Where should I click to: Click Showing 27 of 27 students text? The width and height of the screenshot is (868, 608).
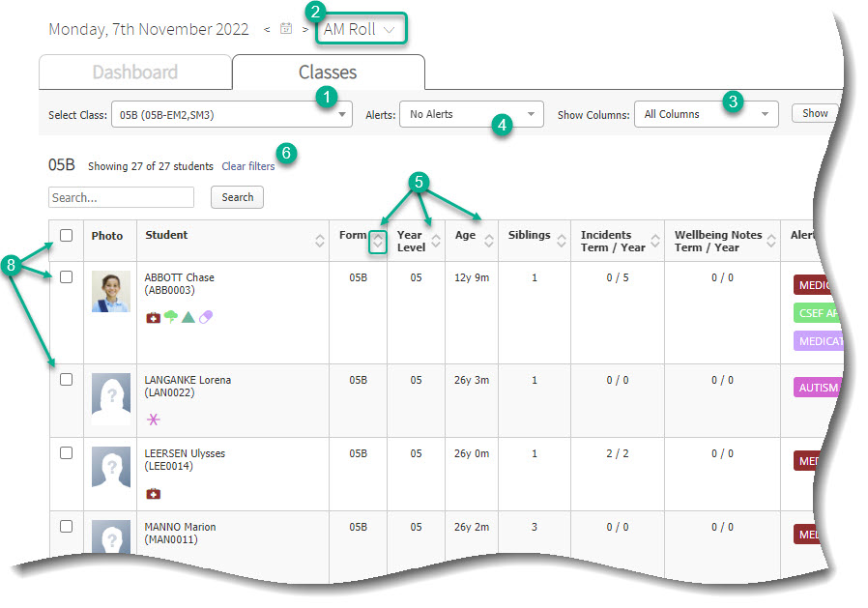[x=151, y=166]
